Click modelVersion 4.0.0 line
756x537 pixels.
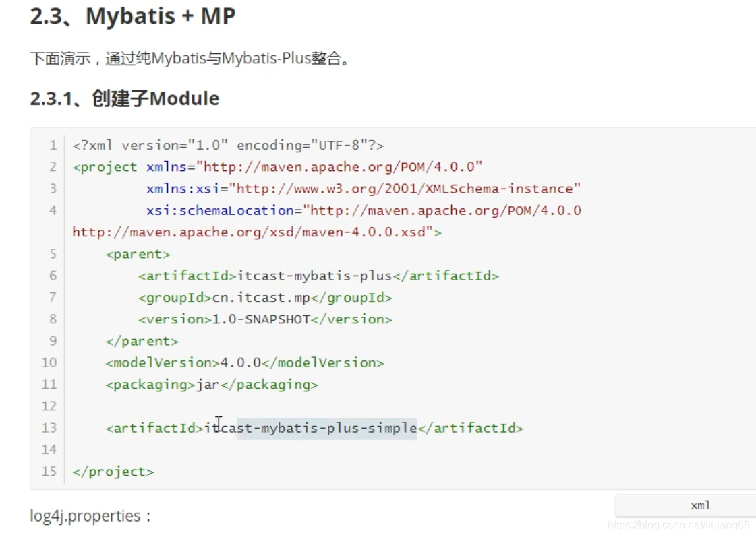(244, 362)
